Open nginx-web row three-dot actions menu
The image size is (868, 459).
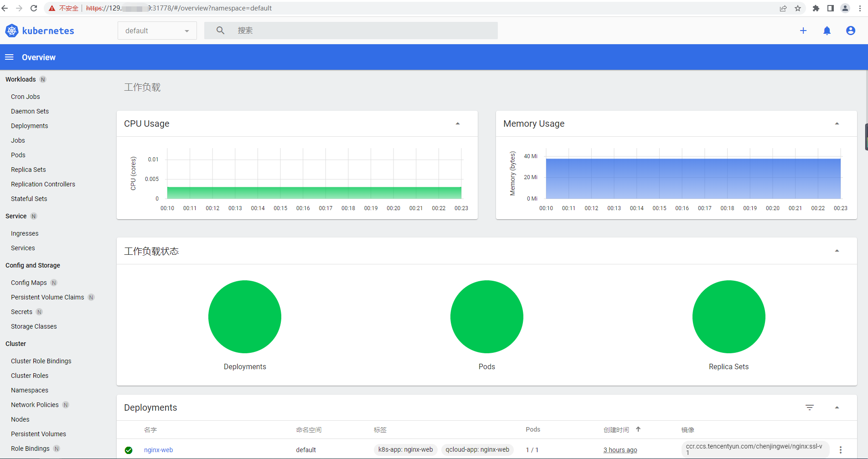pyautogui.click(x=841, y=450)
